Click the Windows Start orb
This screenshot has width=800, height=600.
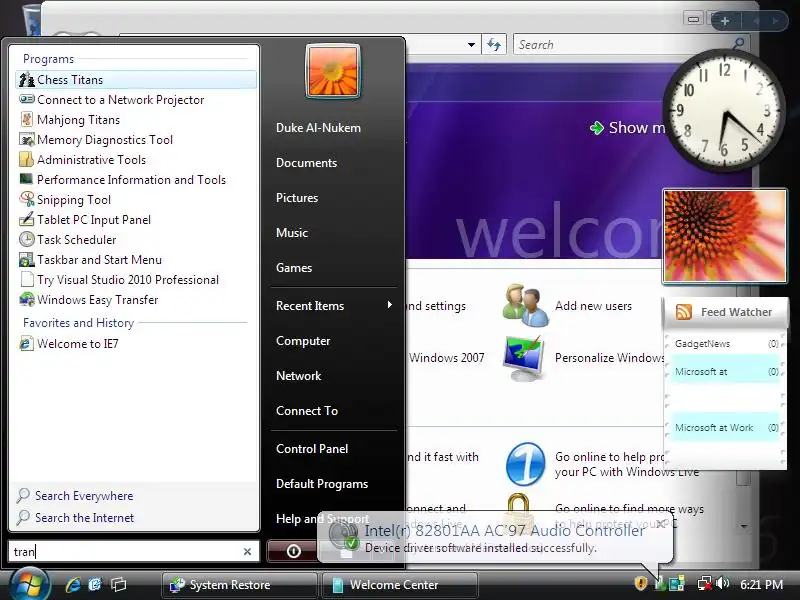point(29,585)
